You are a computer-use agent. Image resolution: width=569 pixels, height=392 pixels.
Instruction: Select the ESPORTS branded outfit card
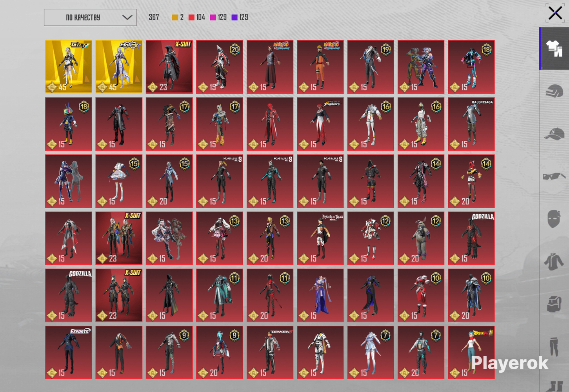pos(69,352)
